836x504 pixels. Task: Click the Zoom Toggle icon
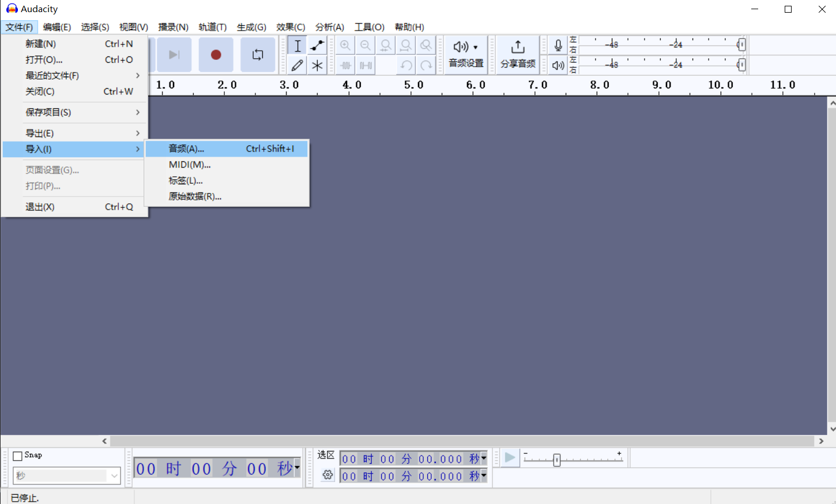(x=426, y=46)
